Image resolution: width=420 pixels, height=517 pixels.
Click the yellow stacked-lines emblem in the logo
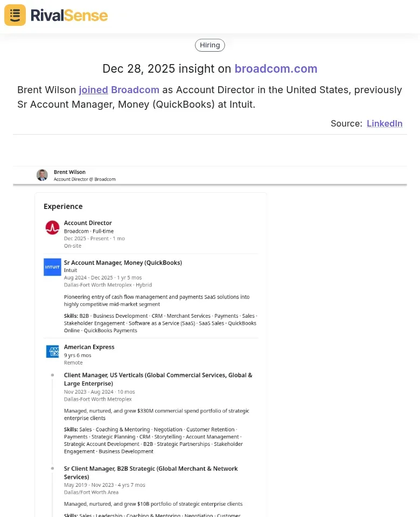15,15
